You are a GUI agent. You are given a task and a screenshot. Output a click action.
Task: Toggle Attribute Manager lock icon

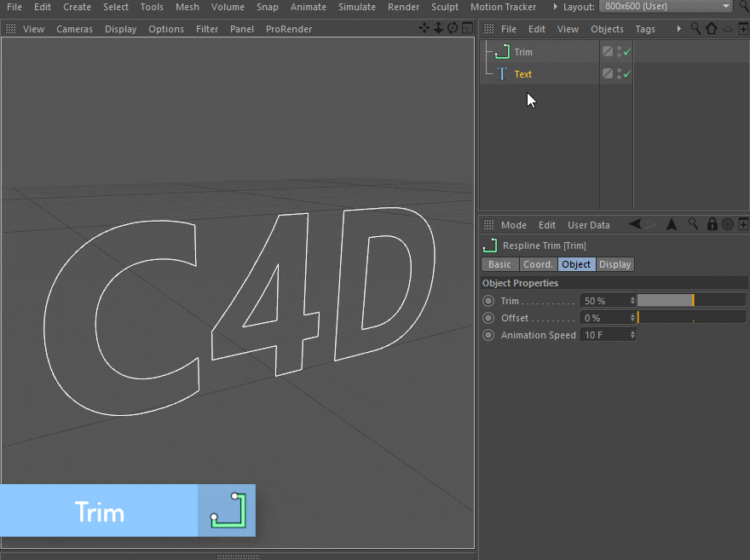pyautogui.click(x=712, y=224)
